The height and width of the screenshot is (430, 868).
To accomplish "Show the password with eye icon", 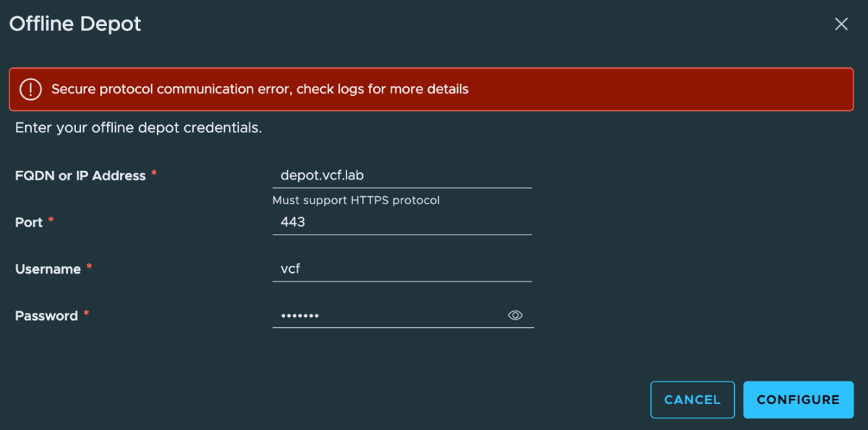I will [x=515, y=315].
